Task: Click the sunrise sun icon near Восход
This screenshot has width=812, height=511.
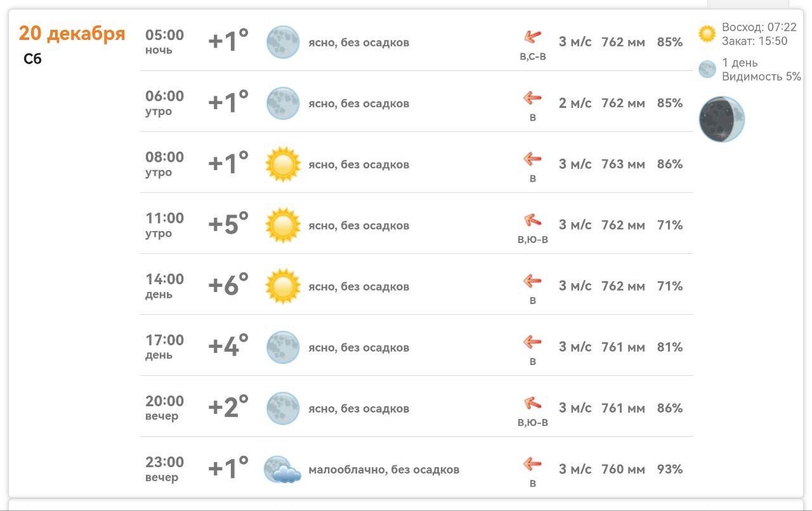Action: (x=707, y=34)
